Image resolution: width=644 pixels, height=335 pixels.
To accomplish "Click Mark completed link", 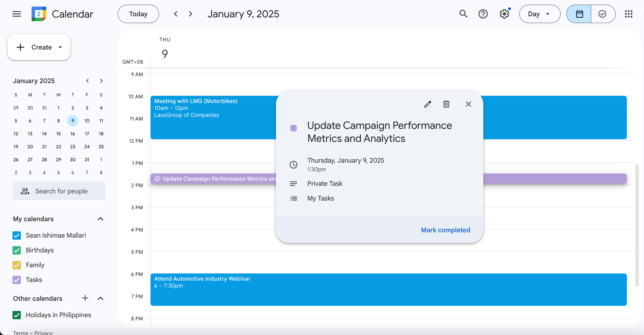I will 445,230.
